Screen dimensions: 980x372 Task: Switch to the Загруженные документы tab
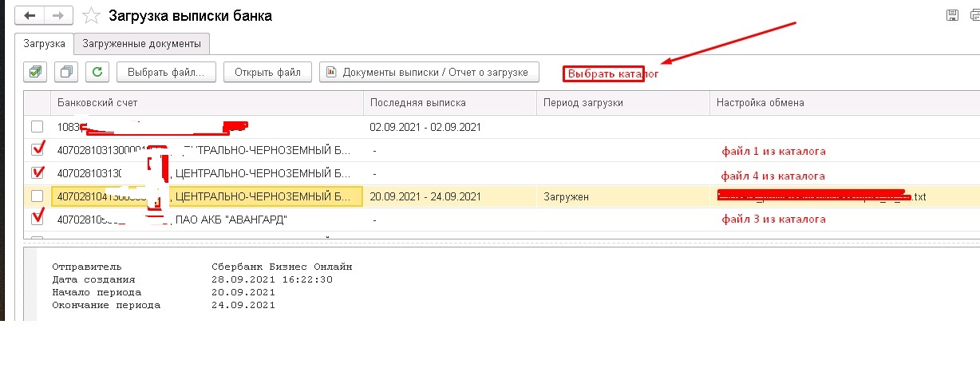click(x=142, y=43)
